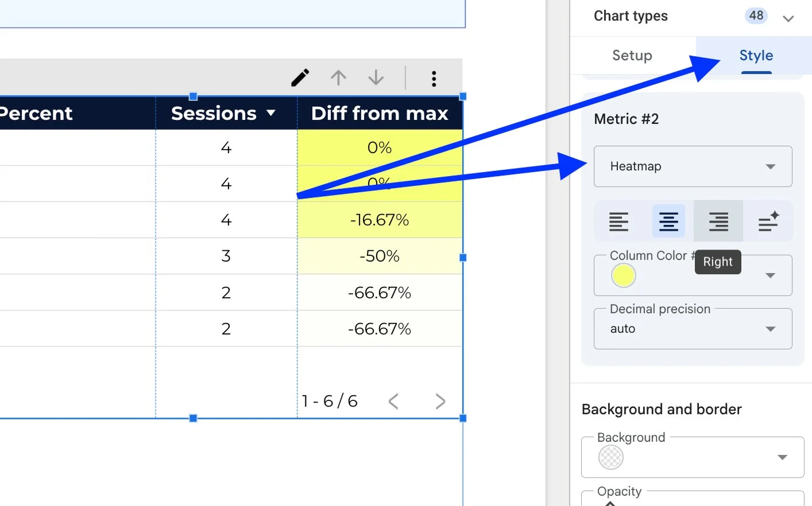This screenshot has height=506, width=812.
Task: Open the Heatmap display type dropdown
Action: [x=693, y=166]
